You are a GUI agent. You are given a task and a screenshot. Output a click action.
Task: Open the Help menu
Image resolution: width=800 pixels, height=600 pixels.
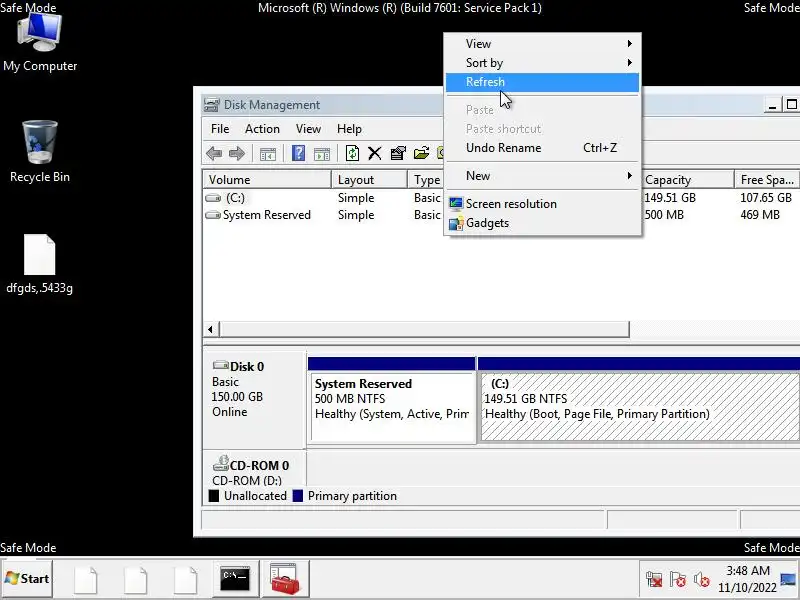coord(349,129)
